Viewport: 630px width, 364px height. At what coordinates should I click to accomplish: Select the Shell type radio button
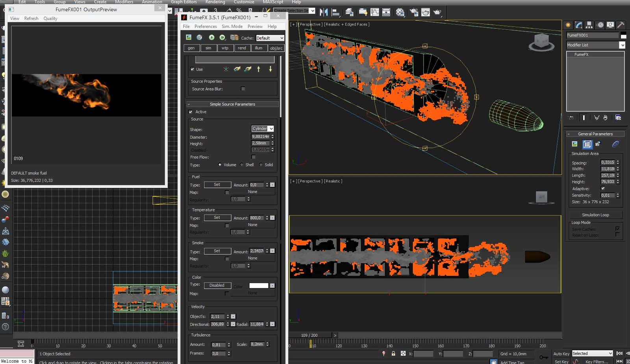point(242,165)
